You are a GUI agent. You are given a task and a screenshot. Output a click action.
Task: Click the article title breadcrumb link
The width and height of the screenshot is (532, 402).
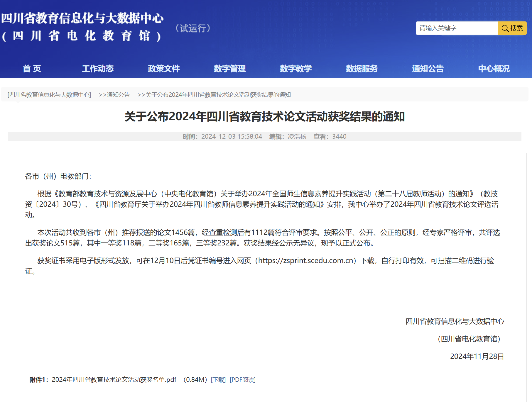pyautogui.click(x=218, y=95)
